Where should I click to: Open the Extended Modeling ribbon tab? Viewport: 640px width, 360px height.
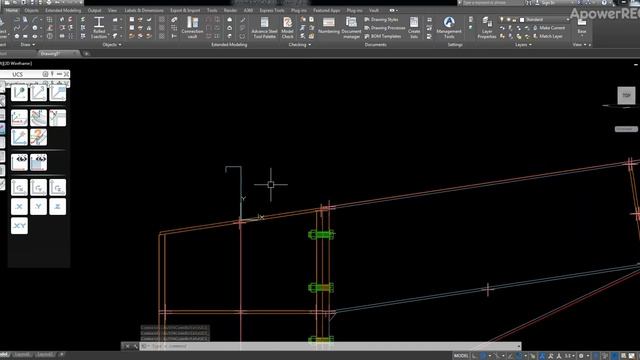point(63,10)
